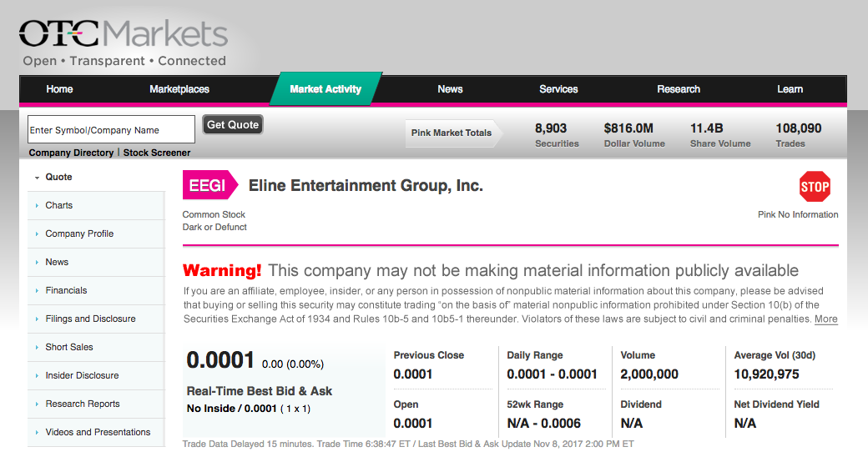Viewport: 868px width, 462px height.
Task: Click the Pink No Information label
Action: tap(798, 214)
